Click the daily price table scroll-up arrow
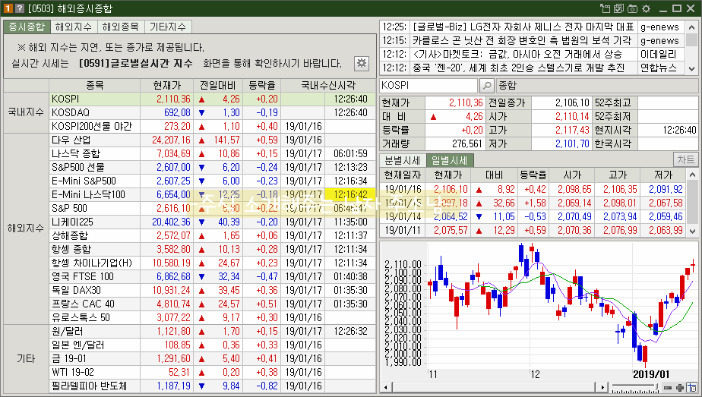The image size is (702, 397). pos(692,175)
